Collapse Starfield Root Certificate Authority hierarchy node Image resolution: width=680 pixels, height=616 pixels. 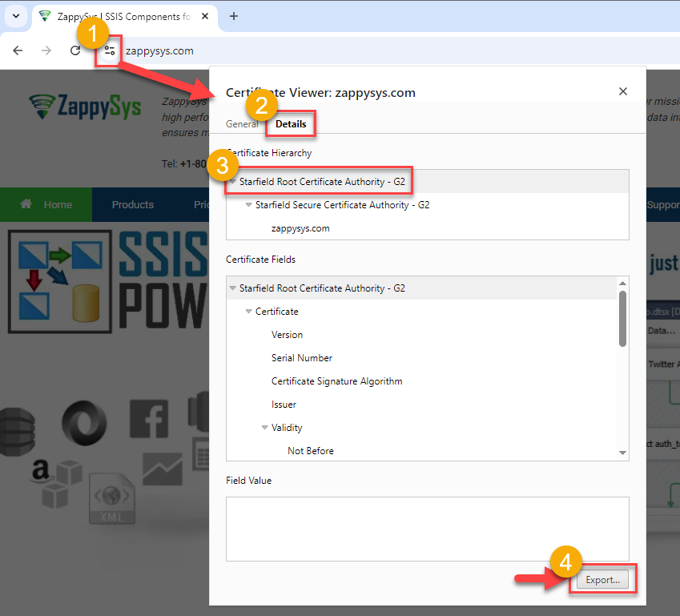tap(233, 182)
